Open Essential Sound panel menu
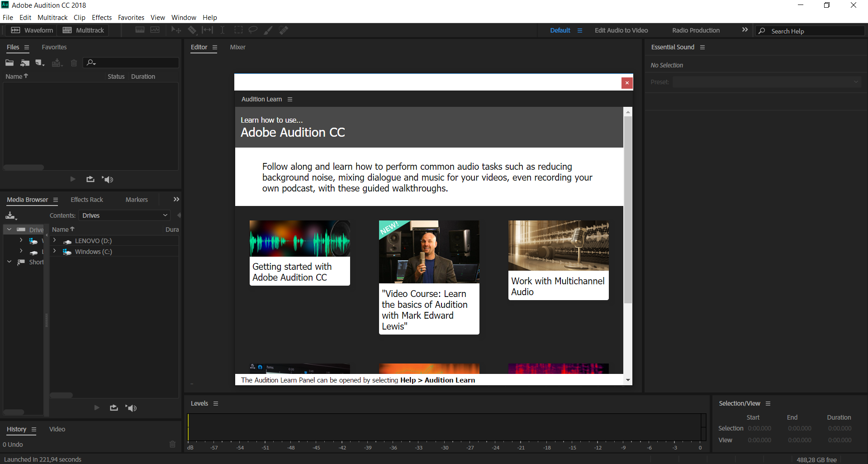The image size is (868, 464). click(702, 47)
